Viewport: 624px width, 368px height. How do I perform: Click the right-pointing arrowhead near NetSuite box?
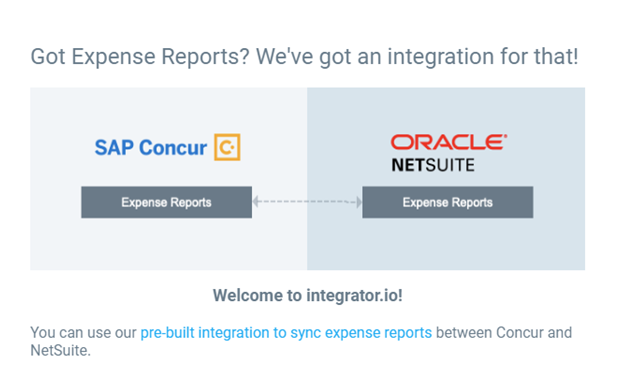[x=359, y=202]
